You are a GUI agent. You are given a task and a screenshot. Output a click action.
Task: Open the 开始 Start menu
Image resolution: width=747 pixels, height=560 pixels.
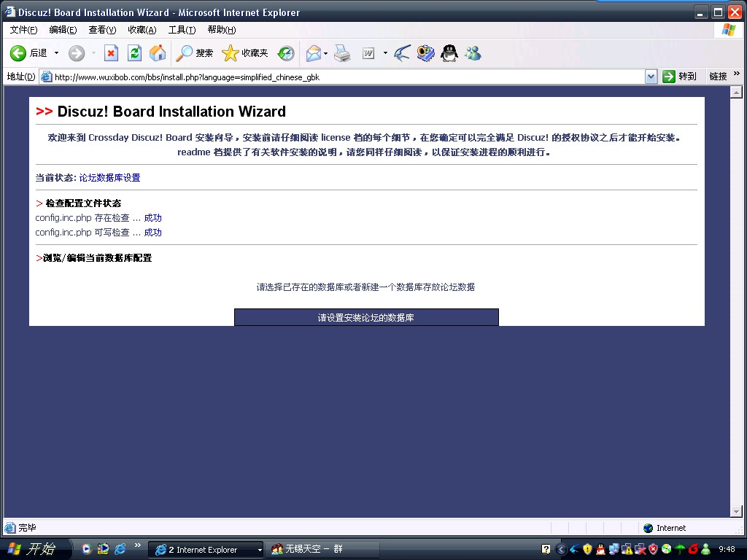click(x=34, y=549)
